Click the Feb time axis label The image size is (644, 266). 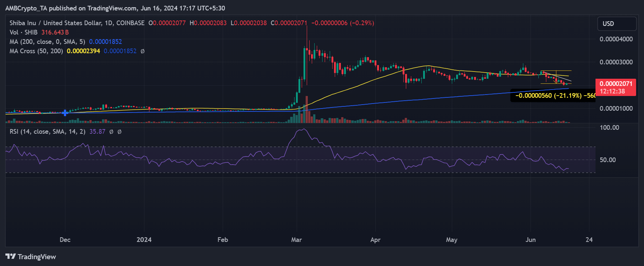(223, 240)
